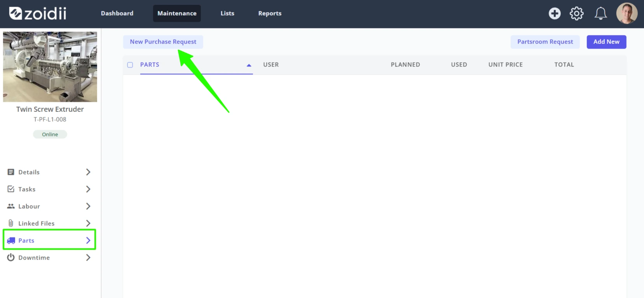Screen dimensions: 644x298
Task: Click the Parts truck icon
Action: [x=11, y=240]
